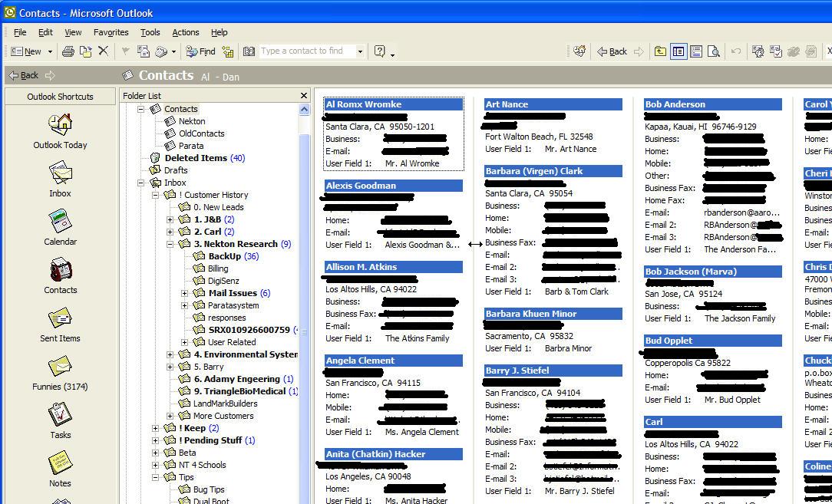The height and width of the screenshot is (504, 832).
Task: Close the Folder List pane
Action: click(303, 95)
